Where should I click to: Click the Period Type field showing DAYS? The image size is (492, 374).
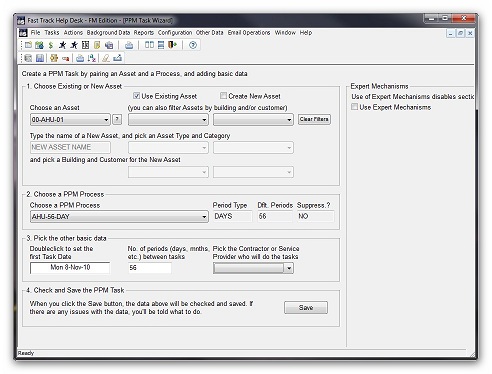232,216
